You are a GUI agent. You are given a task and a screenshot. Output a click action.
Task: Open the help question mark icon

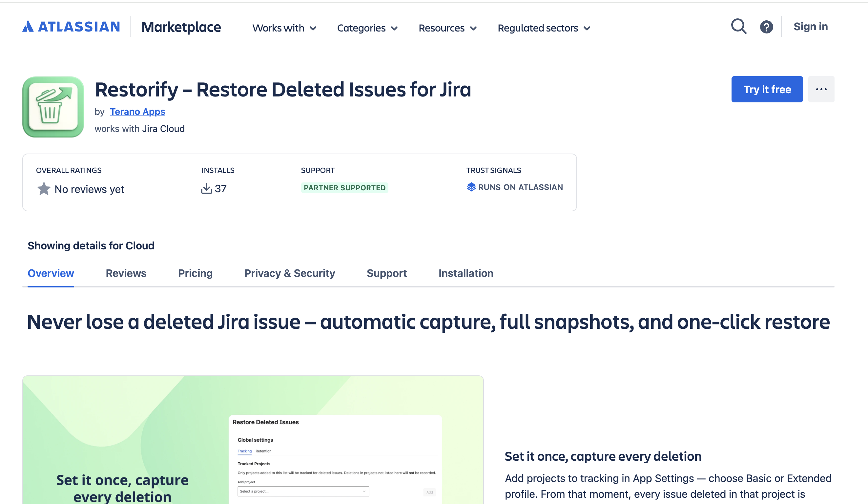tap(766, 27)
